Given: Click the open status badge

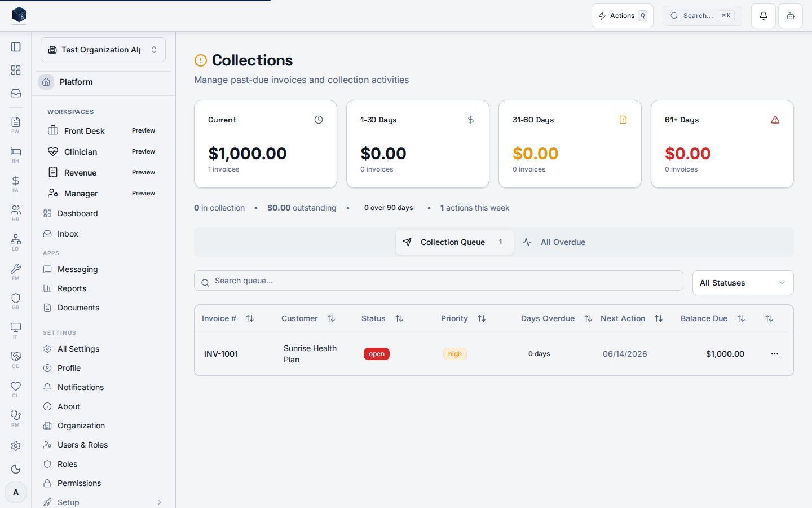Looking at the screenshot, I should coord(377,354).
